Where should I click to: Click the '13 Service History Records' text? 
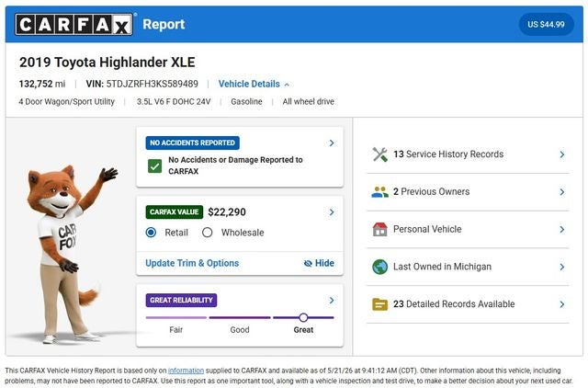(448, 154)
